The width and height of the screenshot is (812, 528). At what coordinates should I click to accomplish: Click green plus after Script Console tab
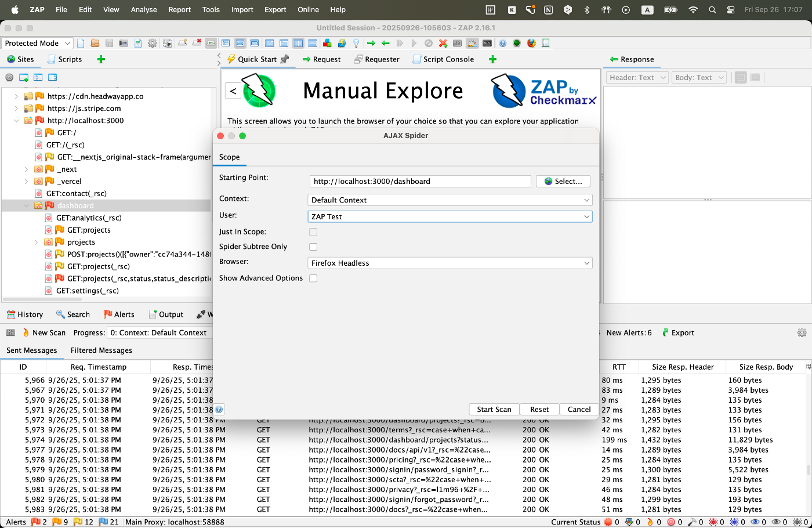point(492,59)
